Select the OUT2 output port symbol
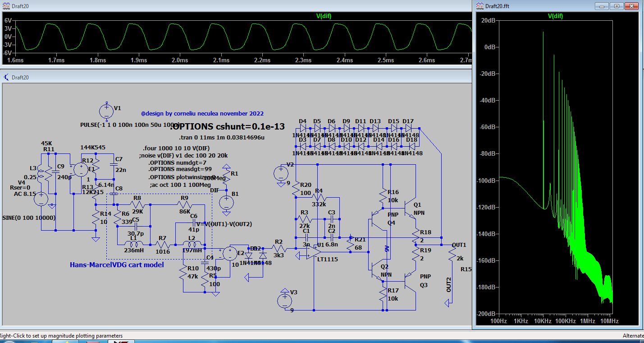Viewport: 644px width, 343px height. [446, 304]
